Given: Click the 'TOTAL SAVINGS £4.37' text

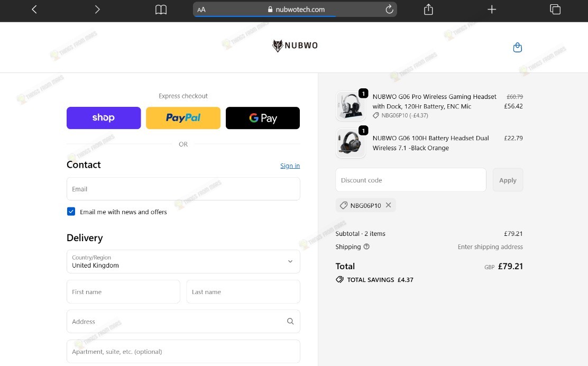Looking at the screenshot, I should coord(380,280).
